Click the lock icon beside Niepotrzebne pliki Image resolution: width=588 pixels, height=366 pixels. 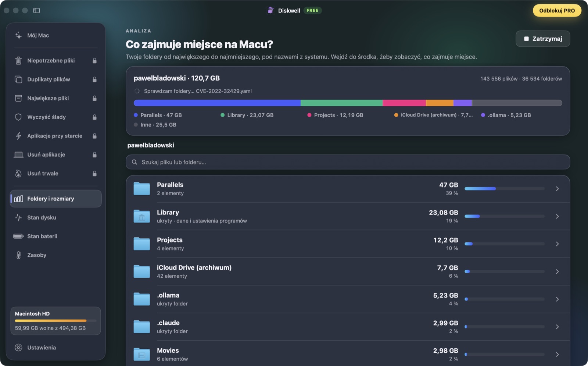(94, 60)
